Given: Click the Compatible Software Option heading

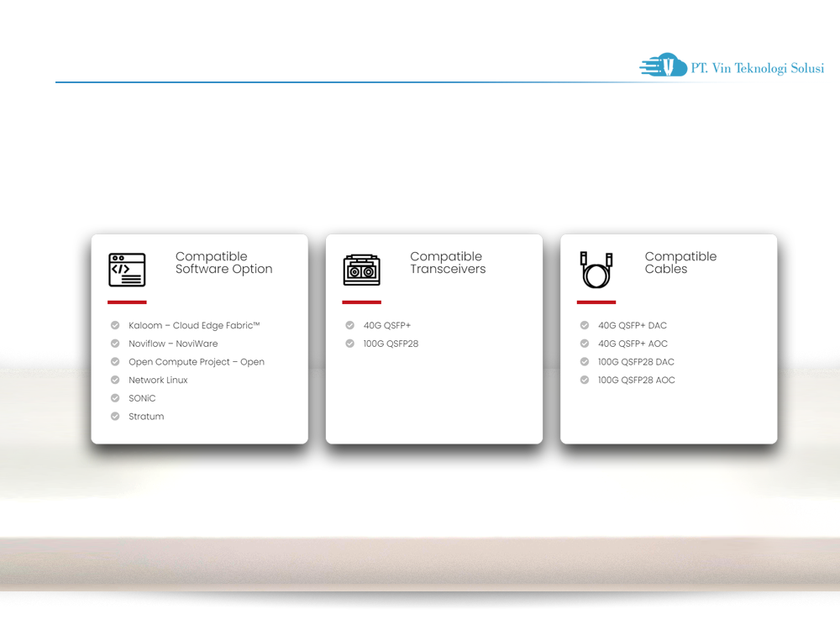Looking at the screenshot, I should (x=223, y=263).
